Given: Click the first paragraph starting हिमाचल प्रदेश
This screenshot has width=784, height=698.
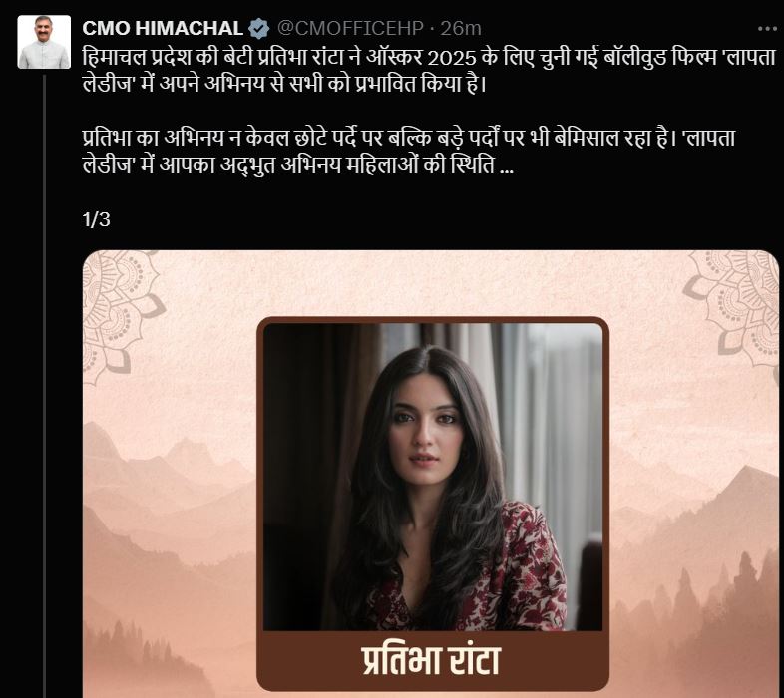Looking at the screenshot, I should pos(429,70).
